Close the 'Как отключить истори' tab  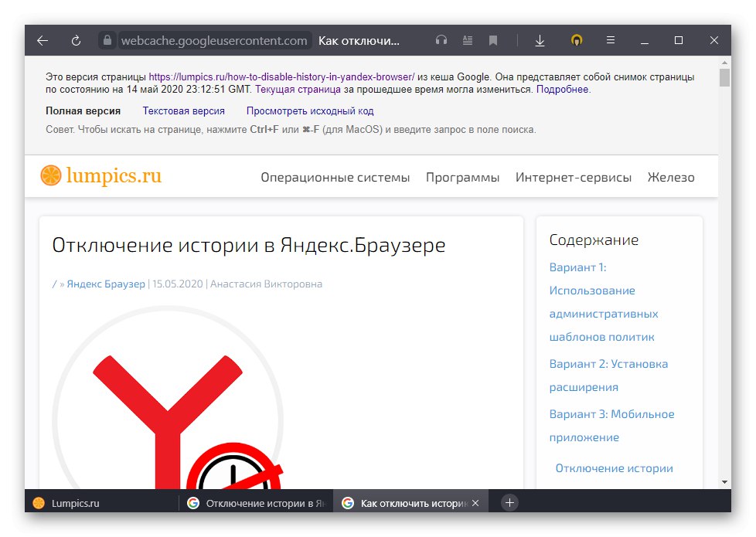[475, 503]
